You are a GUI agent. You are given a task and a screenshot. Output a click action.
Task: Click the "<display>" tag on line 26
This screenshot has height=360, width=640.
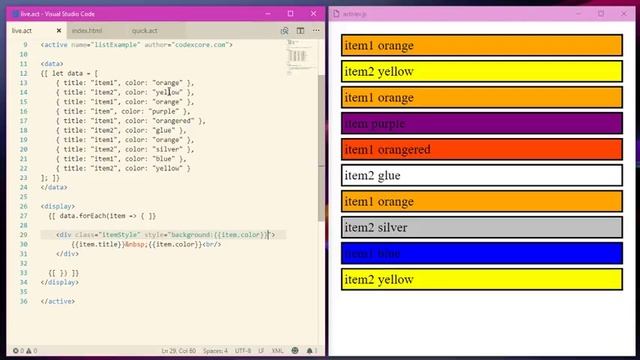[58, 206]
